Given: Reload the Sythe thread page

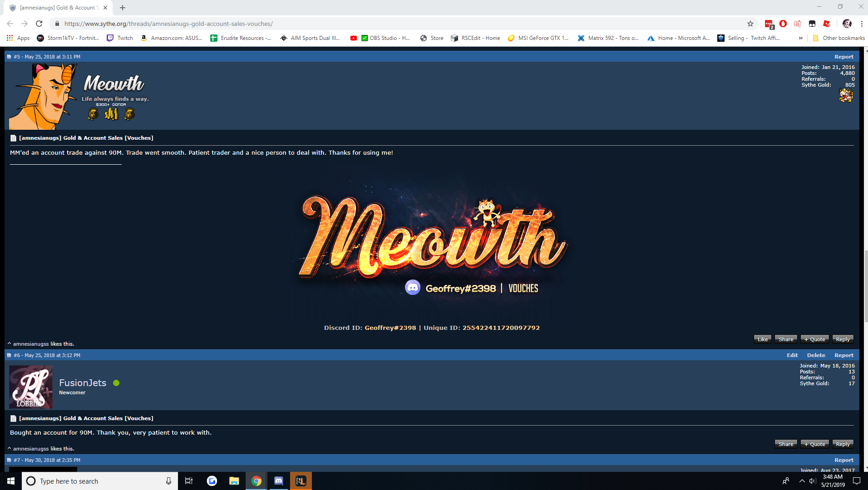Looking at the screenshot, I should [x=39, y=24].
